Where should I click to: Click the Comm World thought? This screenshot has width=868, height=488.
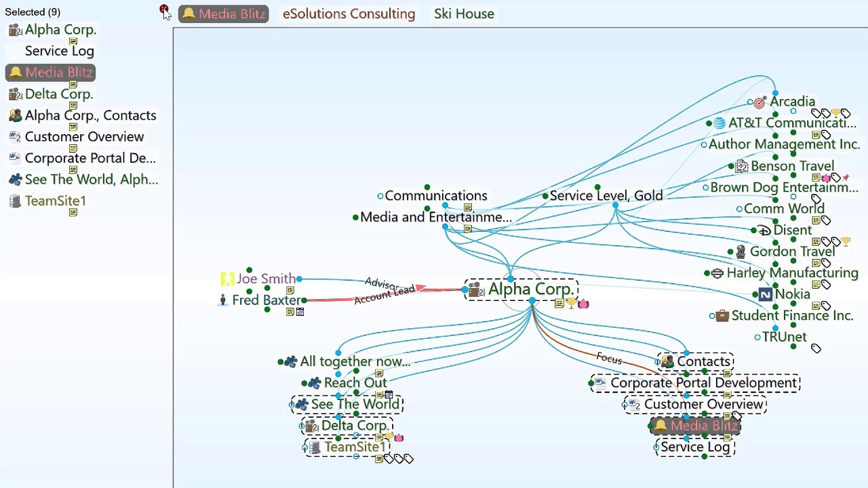click(784, 209)
